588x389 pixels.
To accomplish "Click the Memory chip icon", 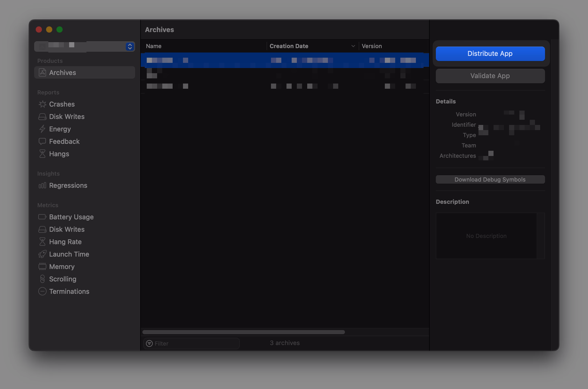I will pyautogui.click(x=42, y=266).
